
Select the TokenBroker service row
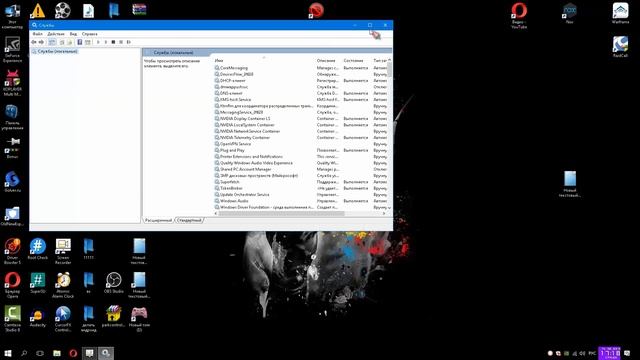pos(301,188)
